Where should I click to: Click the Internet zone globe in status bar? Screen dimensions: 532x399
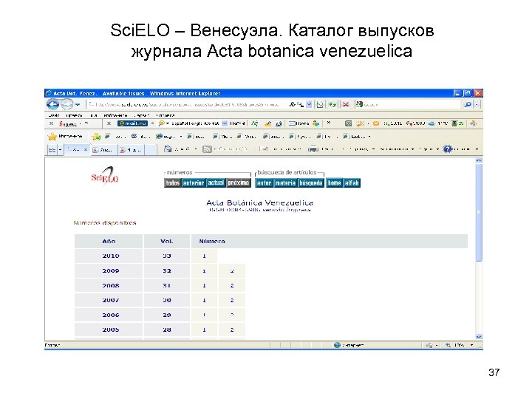point(337,345)
